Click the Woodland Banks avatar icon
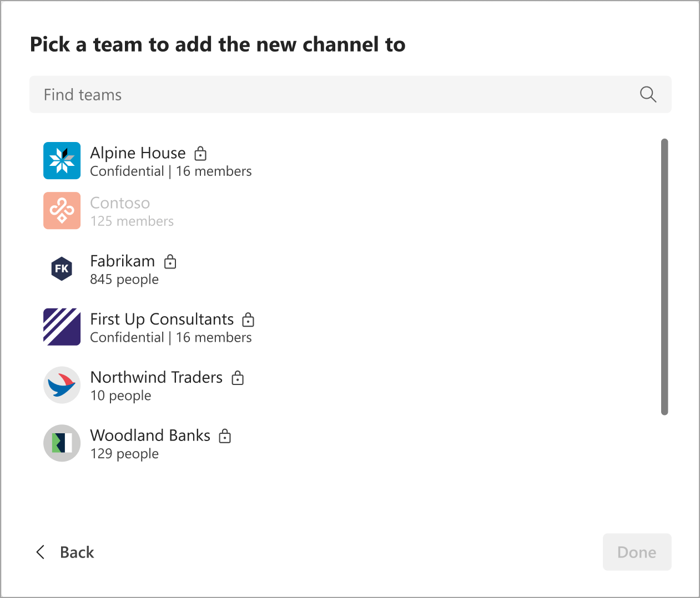700x598 pixels. (x=62, y=443)
